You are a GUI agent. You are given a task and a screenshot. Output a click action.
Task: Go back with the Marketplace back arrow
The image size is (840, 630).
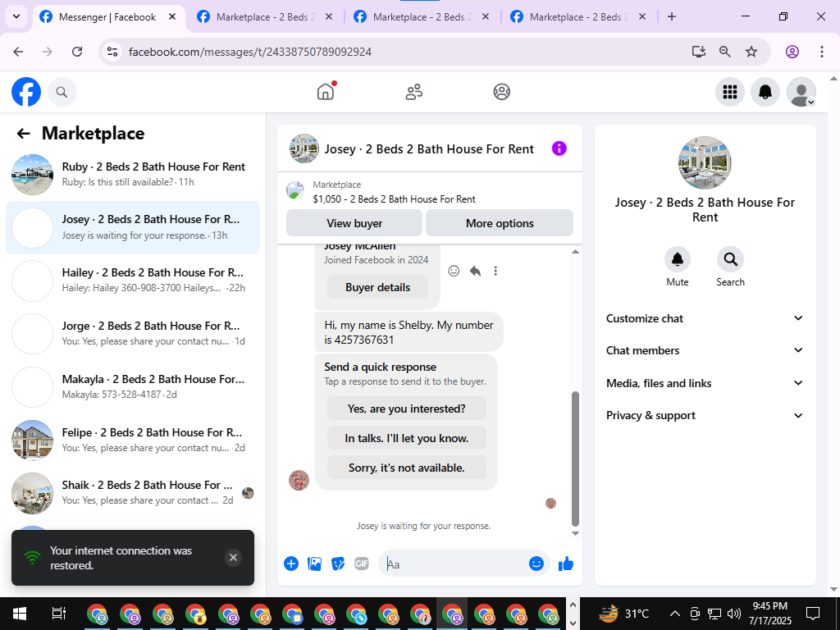click(x=23, y=134)
